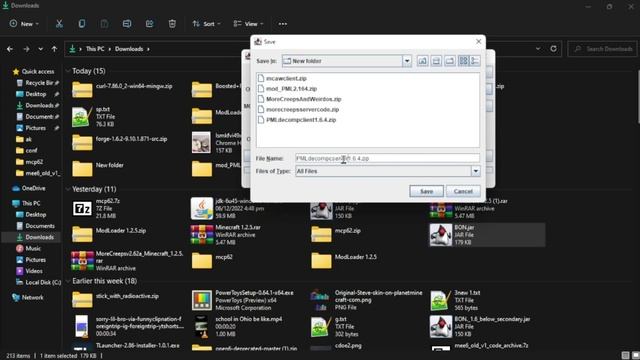The width and height of the screenshot is (640, 360).
Task: Select stick_with_radioactive.zip folder
Action: [115, 300]
